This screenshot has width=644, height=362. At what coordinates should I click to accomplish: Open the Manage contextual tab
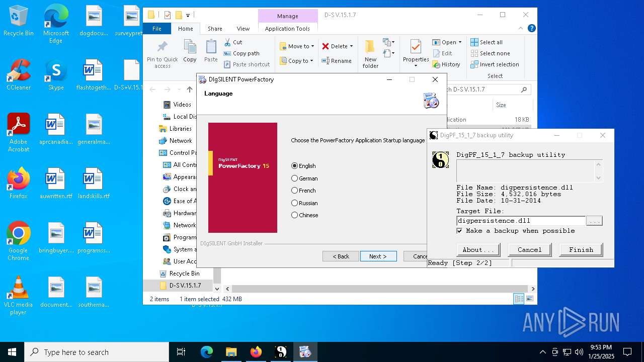point(288,16)
